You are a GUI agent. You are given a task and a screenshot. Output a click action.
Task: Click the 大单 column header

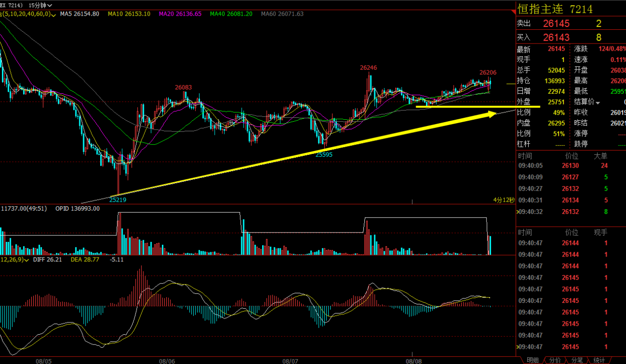600,156
